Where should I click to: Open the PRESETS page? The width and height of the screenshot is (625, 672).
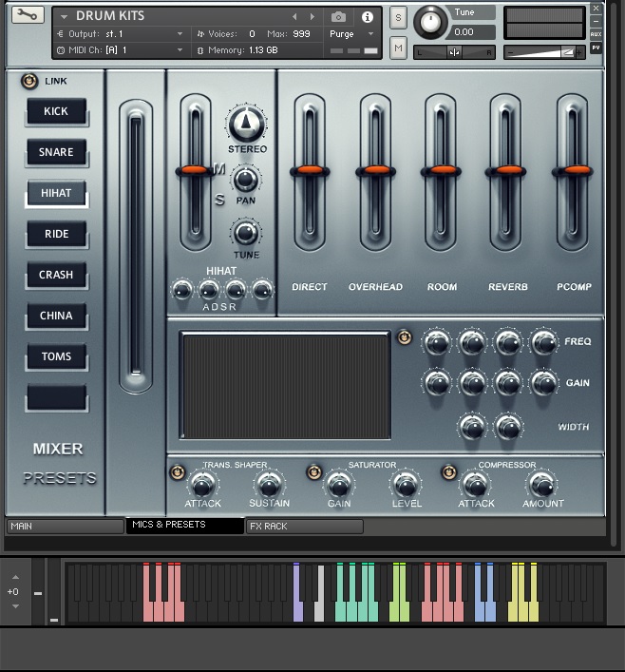(x=60, y=478)
